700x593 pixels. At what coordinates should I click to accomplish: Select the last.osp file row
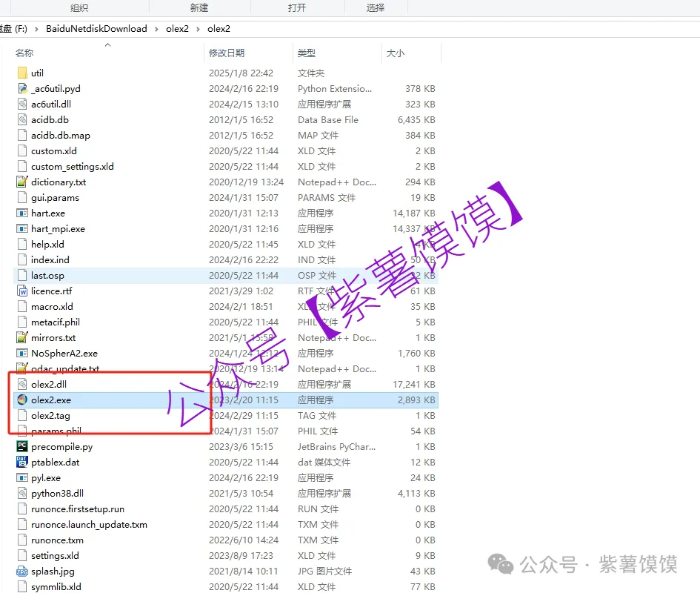click(47, 275)
